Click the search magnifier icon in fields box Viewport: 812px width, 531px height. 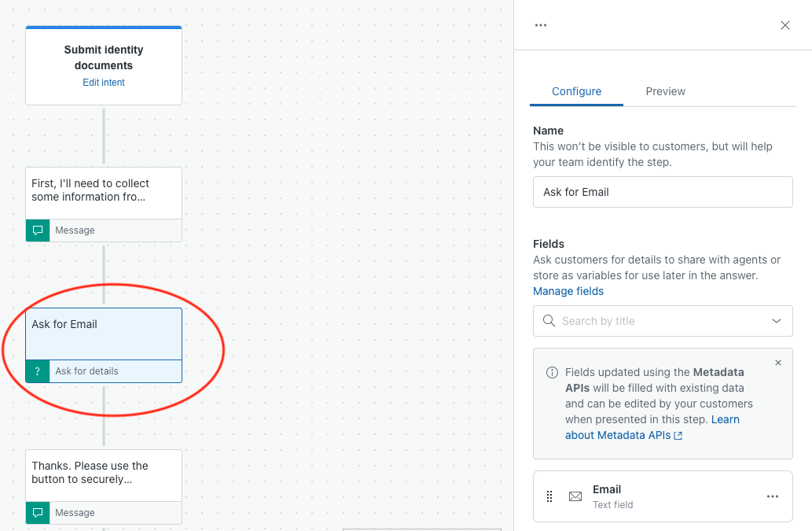(549, 321)
